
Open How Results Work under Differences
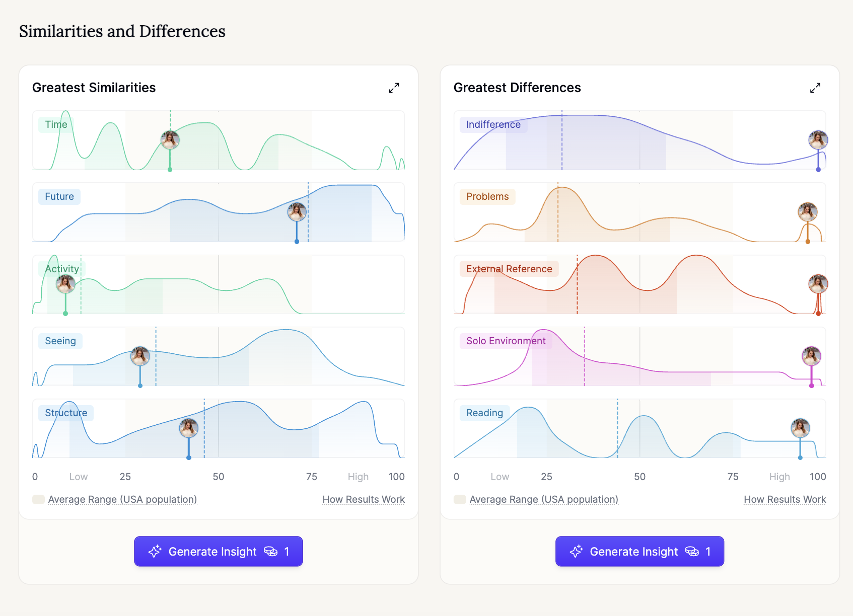pos(785,499)
